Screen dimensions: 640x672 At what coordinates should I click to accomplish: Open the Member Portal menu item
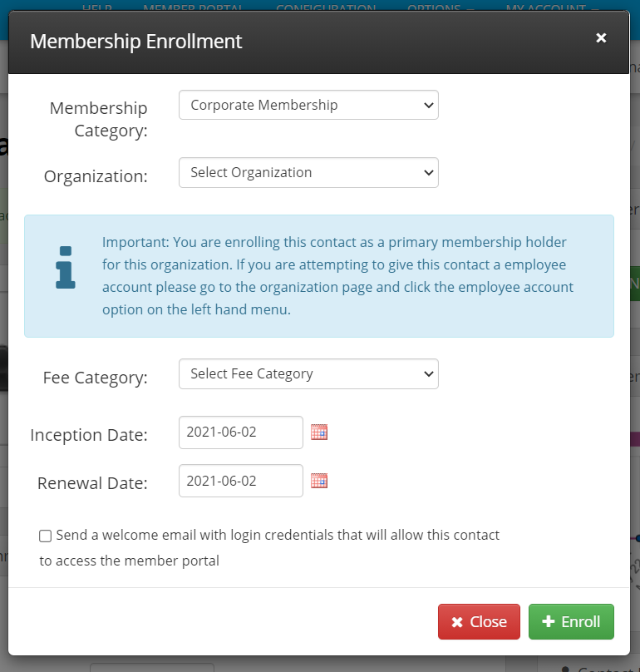(x=193, y=7)
